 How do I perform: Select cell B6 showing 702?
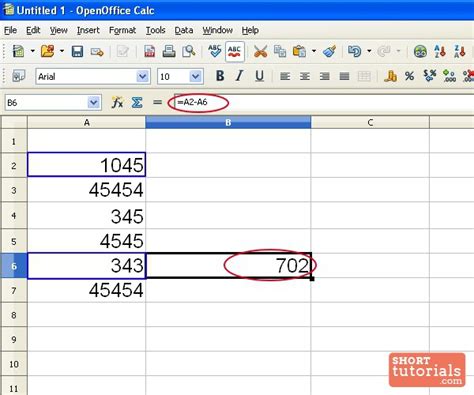[x=228, y=265]
